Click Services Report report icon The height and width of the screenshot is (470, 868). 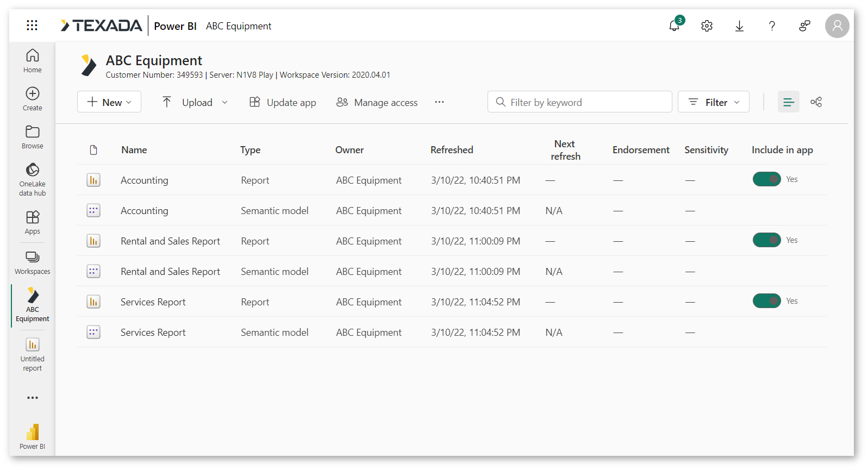pyautogui.click(x=93, y=302)
